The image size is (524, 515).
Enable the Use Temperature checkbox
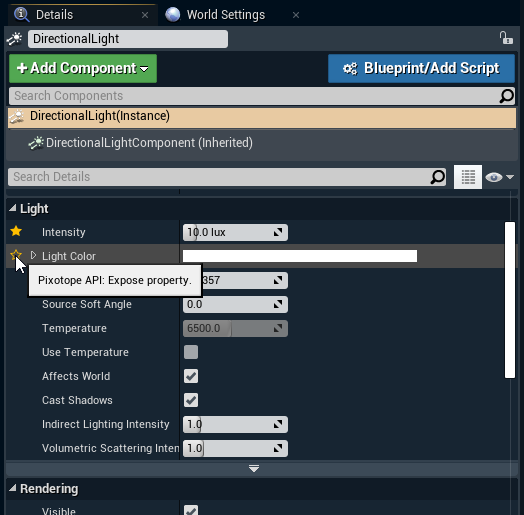coord(191,352)
